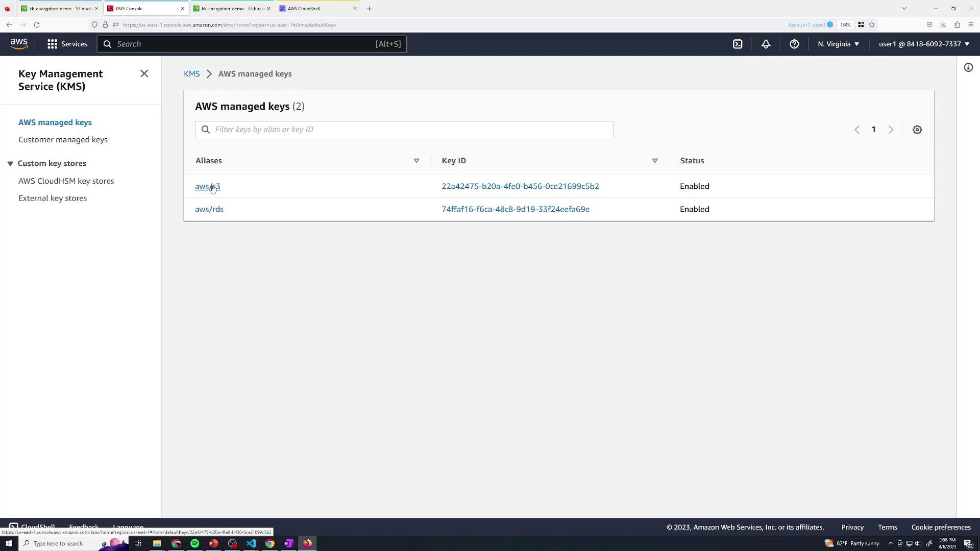
Task: Close the KMS navigation sidebar
Action: (x=144, y=74)
